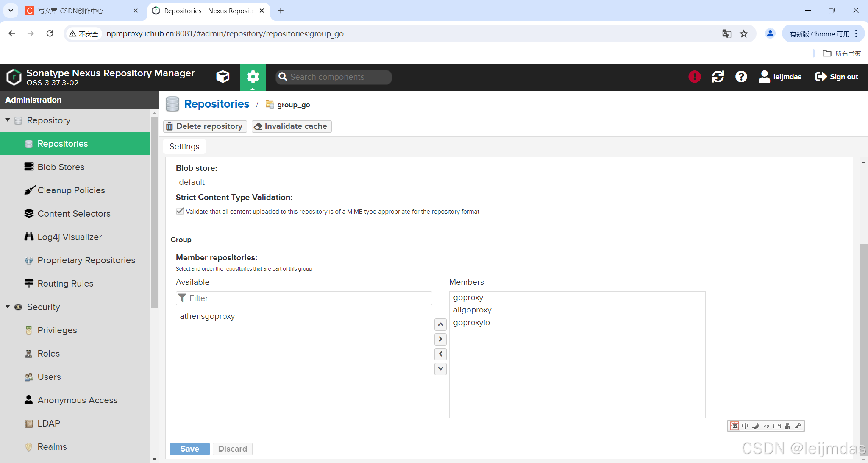Click the Save button
Image resolution: width=868 pixels, height=463 pixels.
[189, 449]
